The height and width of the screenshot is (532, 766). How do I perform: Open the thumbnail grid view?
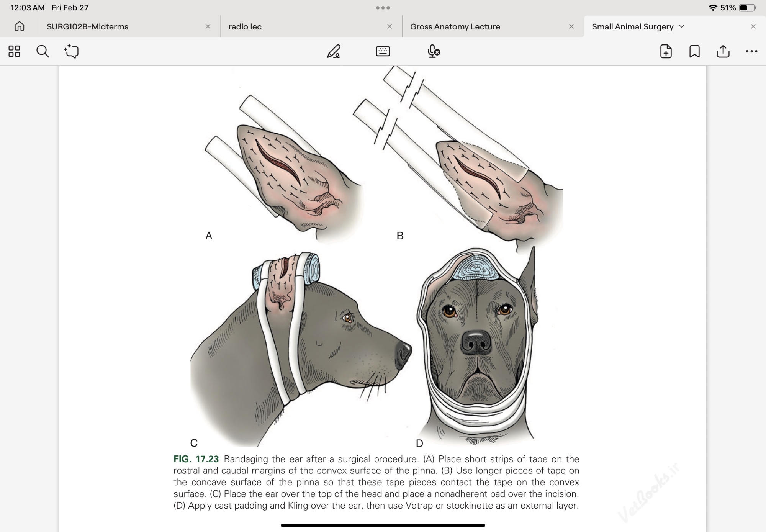14,51
